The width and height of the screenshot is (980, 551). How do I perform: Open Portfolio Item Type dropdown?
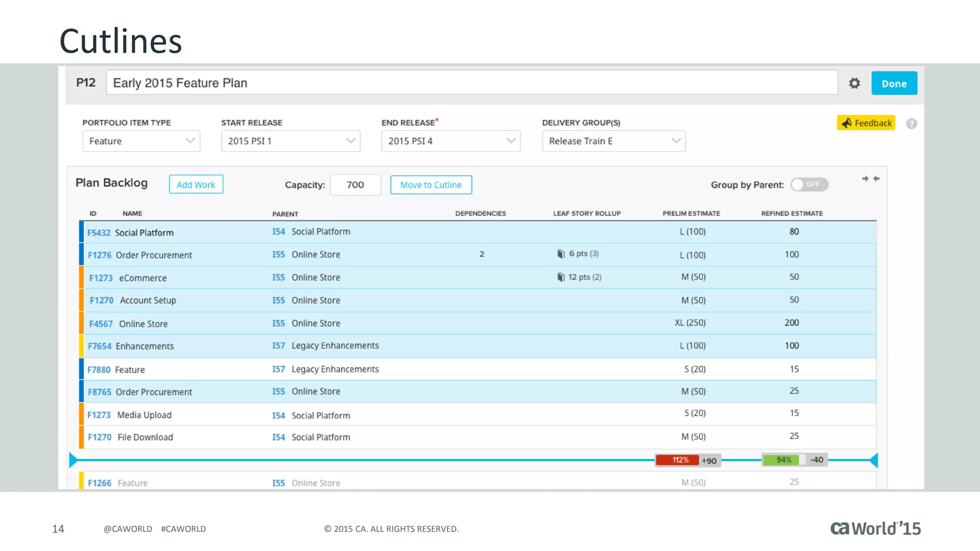(141, 141)
